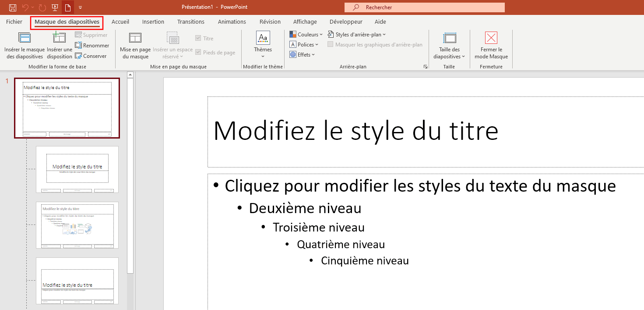Open the Affichage tab
The height and width of the screenshot is (310, 644).
coord(305,21)
